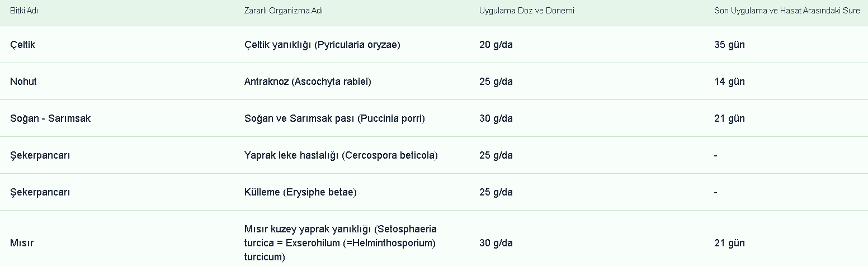Screen dimensions: 868x267
Task: Select Soğan ve Sarımsak pası (Puccinia porri)
Action: 334,118
